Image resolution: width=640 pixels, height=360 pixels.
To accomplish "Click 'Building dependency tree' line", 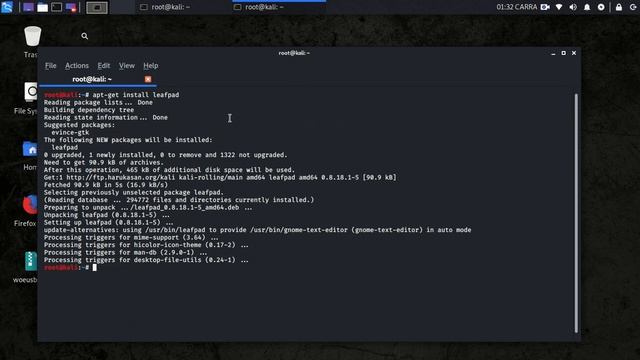I will pos(89,110).
